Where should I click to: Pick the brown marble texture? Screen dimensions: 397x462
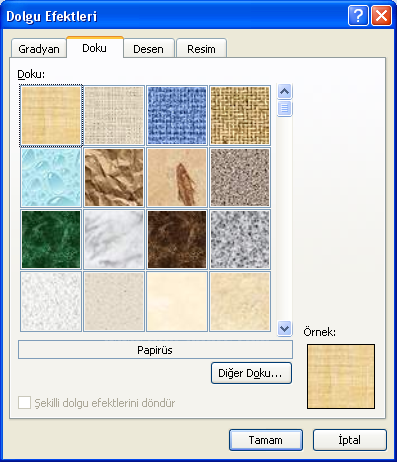click(x=177, y=239)
